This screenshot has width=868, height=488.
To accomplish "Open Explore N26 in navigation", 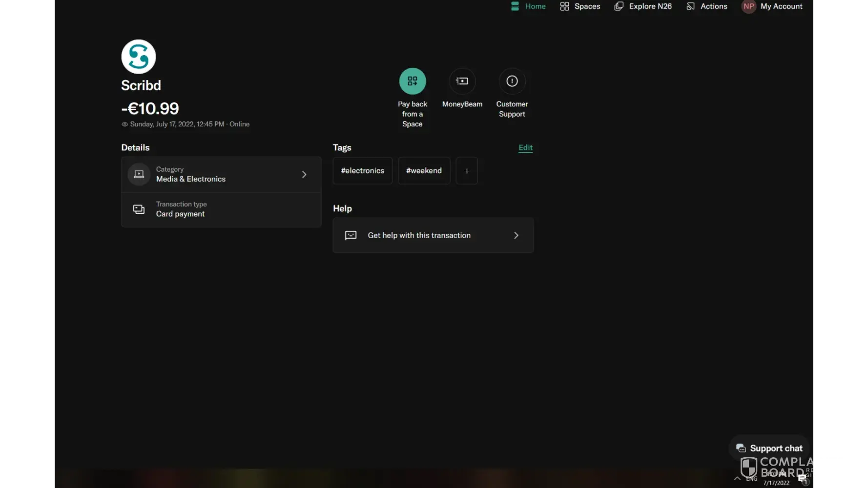I will pos(643,6).
